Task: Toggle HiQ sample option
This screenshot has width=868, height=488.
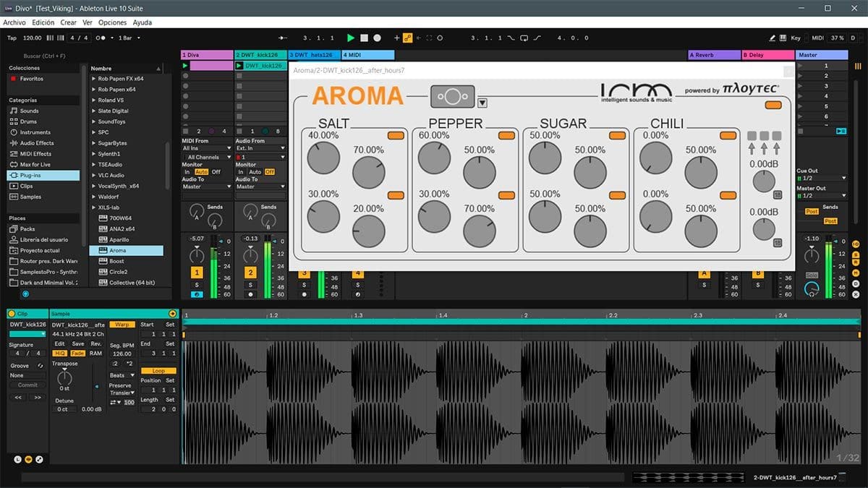Action: coord(59,353)
